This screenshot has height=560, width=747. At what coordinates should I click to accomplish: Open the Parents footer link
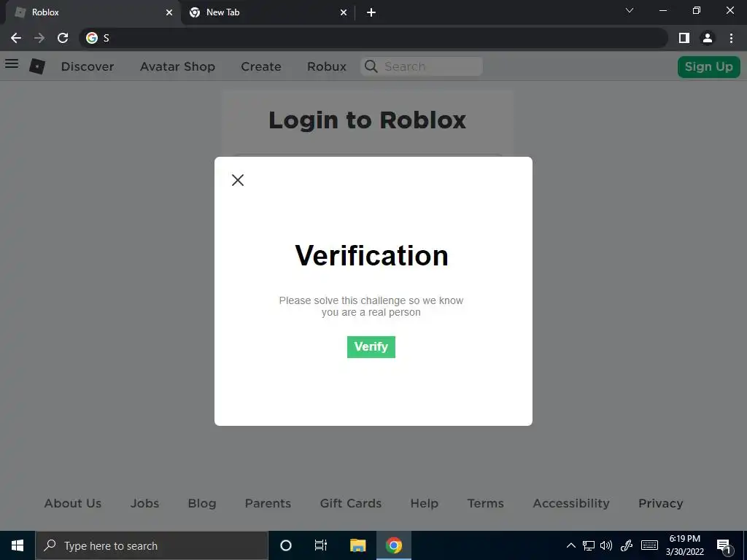[268, 503]
